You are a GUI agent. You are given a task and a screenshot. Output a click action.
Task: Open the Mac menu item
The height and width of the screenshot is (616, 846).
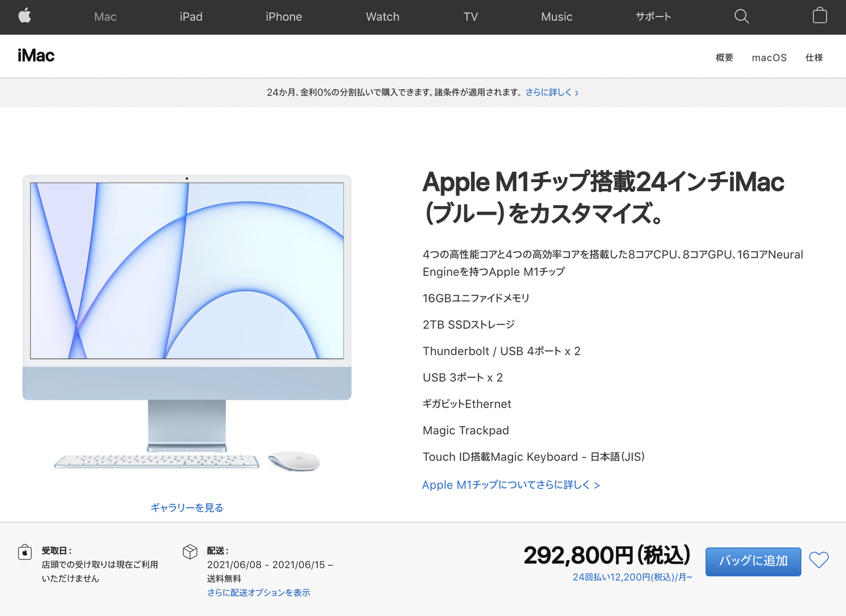[105, 17]
